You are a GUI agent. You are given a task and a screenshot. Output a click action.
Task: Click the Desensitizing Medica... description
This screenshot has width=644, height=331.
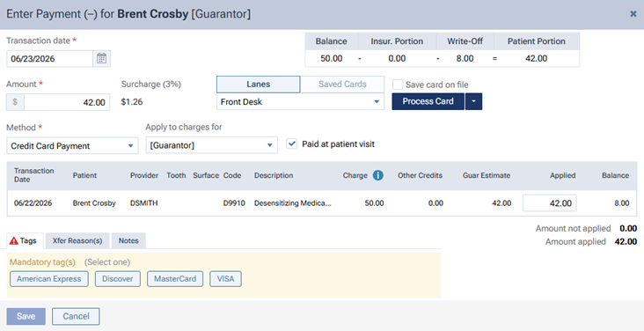pos(293,203)
